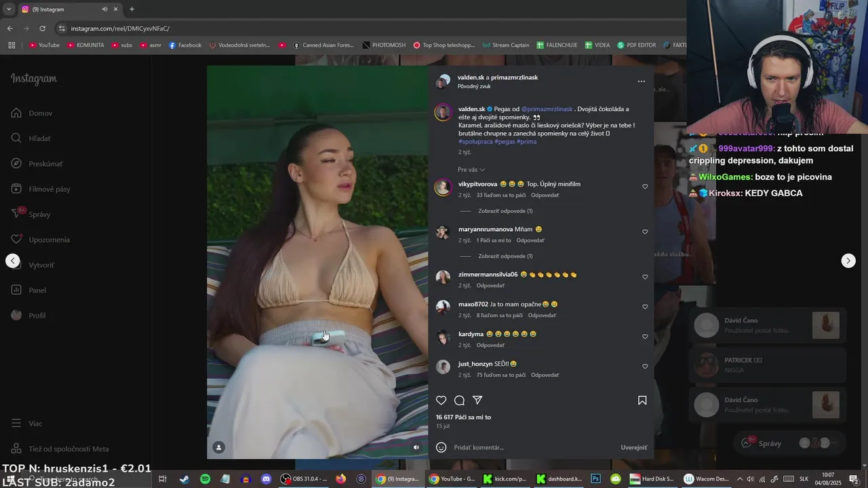Save post with bookmark icon
Image resolution: width=868 pixels, height=488 pixels.
pyautogui.click(x=642, y=401)
